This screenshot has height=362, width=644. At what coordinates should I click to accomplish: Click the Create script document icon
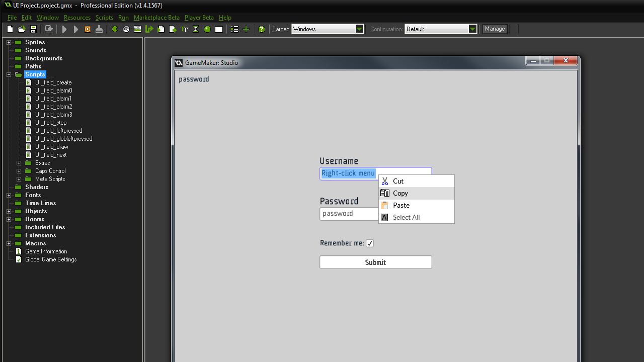pos(161,29)
